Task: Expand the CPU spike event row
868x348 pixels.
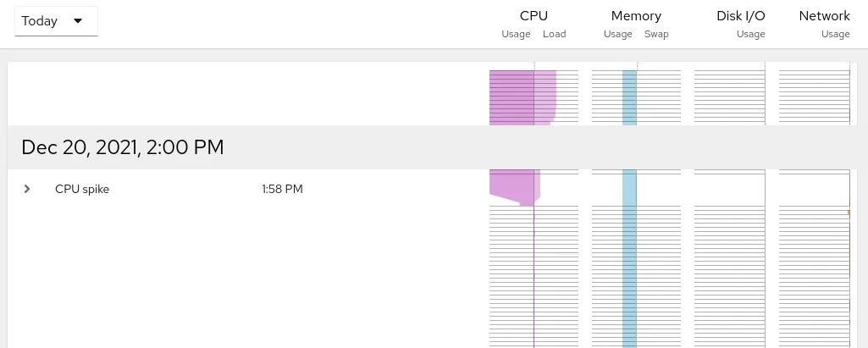Action: [x=27, y=189]
